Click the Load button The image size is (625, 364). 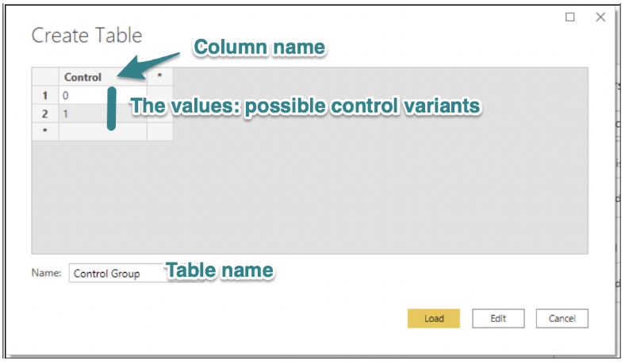[x=433, y=318]
